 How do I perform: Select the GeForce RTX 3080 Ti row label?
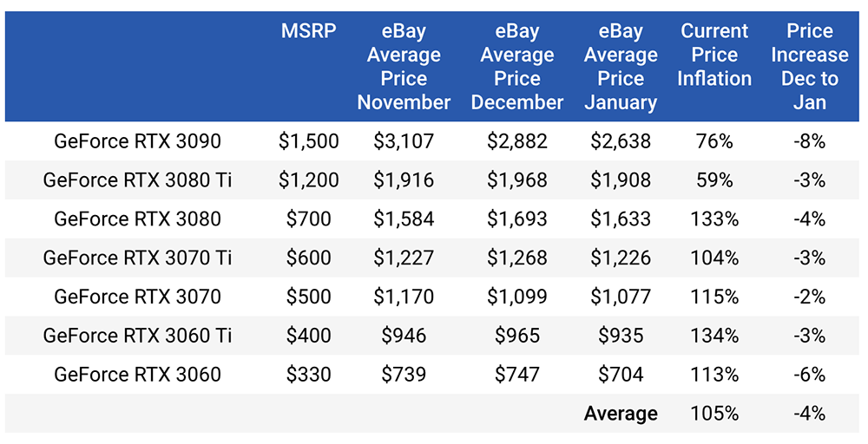point(137,180)
